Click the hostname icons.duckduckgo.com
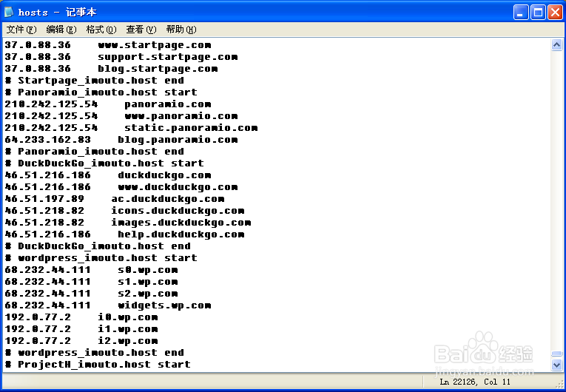 point(178,211)
